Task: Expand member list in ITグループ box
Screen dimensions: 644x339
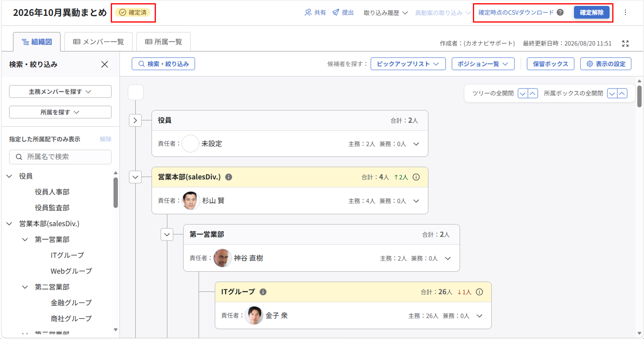Action: 479,316
